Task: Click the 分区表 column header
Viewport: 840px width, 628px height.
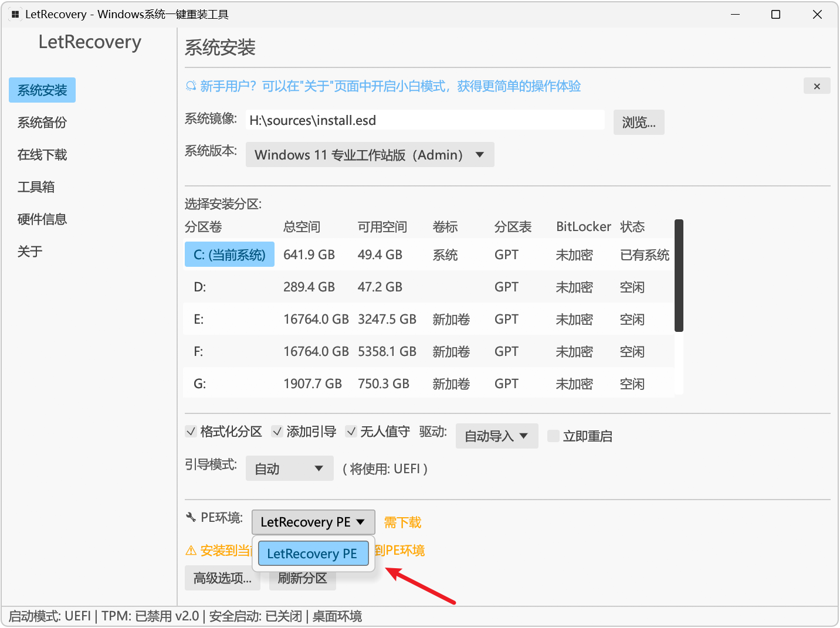Action: click(513, 227)
